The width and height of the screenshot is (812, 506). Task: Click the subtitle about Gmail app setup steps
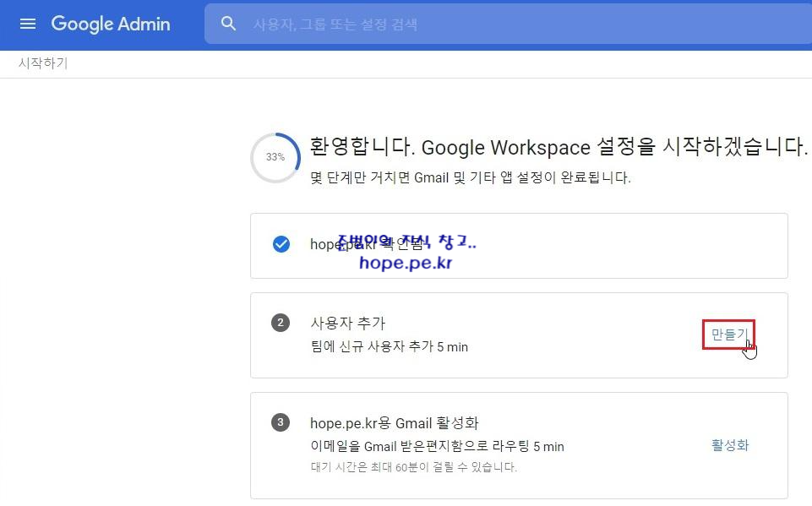tap(470, 177)
